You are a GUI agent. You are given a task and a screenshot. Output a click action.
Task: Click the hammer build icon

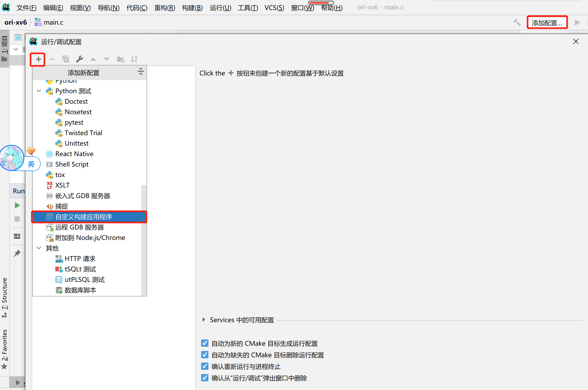(517, 23)
